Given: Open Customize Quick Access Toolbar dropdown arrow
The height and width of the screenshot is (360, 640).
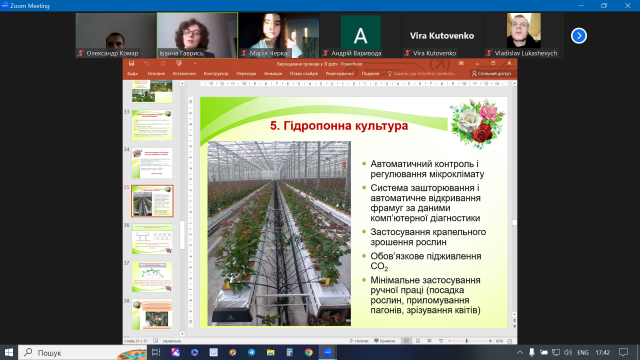Looking at the screenshot, I should pos(195,63).
